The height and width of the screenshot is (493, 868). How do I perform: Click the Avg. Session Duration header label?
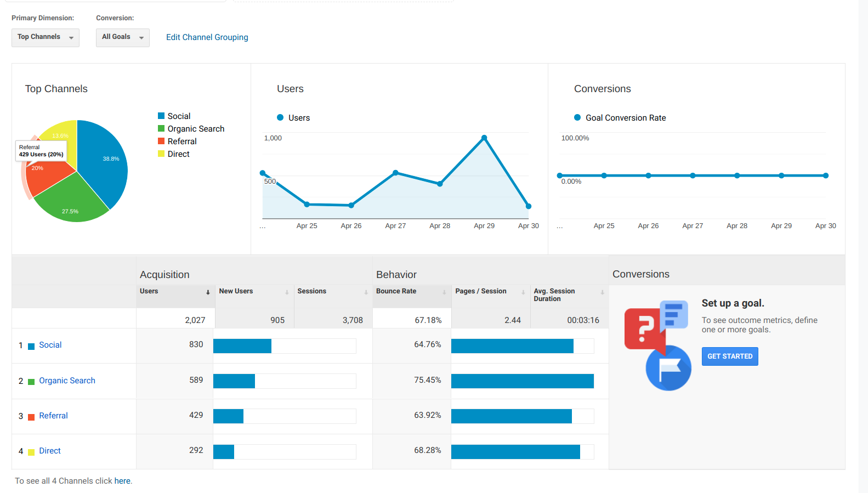(554, 295)
